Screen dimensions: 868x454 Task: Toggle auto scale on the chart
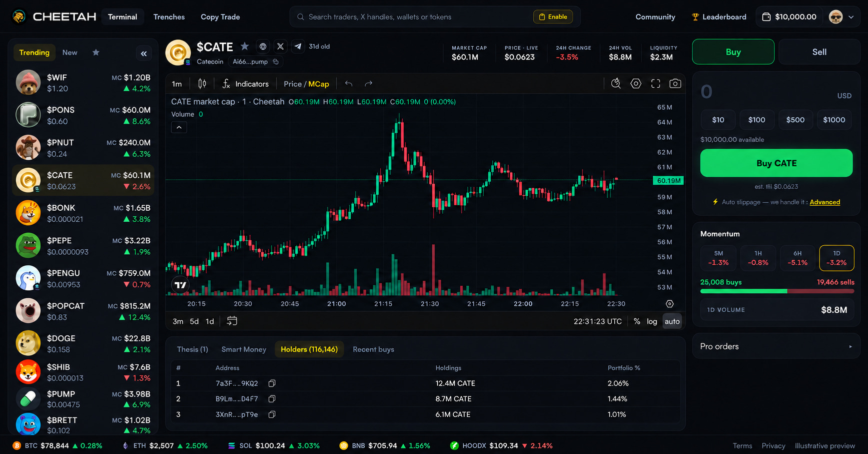coord(672,321)
